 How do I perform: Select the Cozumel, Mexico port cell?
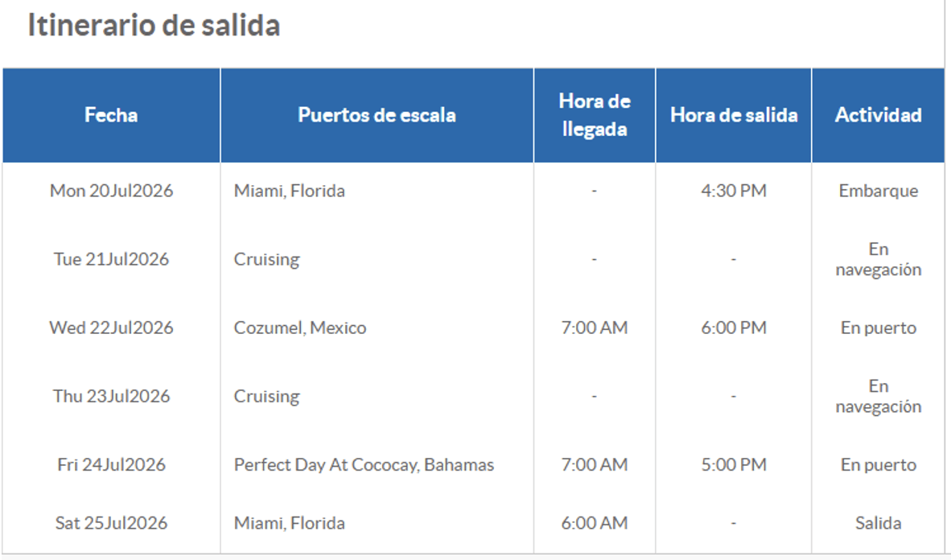(300, 327)
